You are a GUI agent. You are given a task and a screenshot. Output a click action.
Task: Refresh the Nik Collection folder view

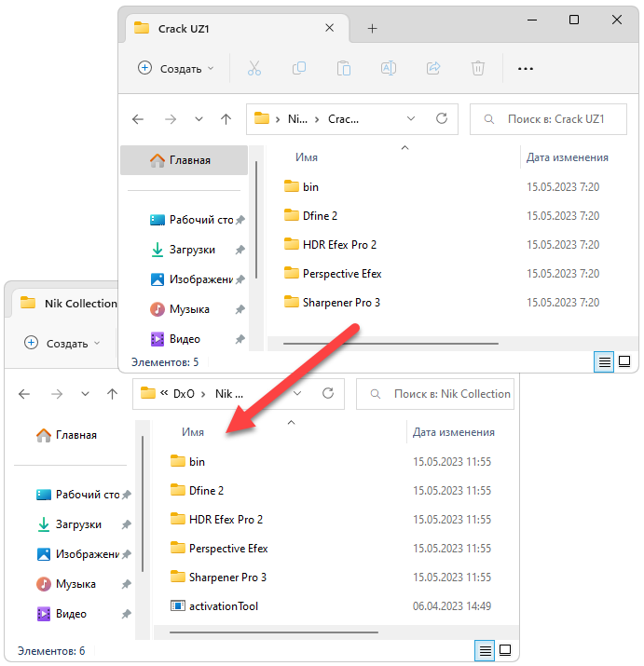point(328,393)
